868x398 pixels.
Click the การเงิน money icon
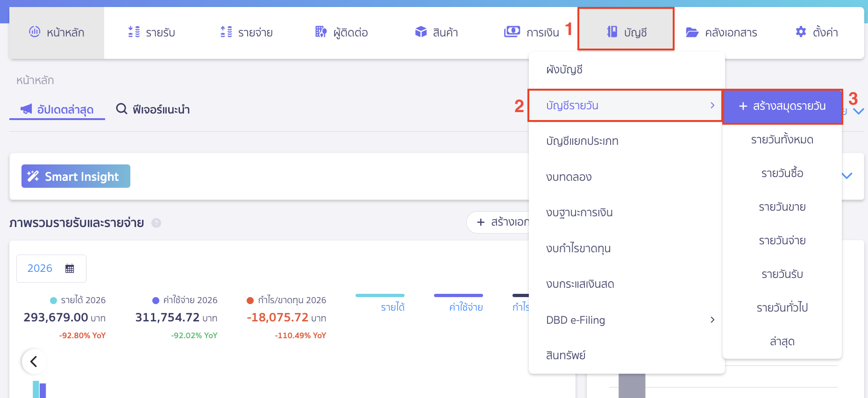coord(512,32)
